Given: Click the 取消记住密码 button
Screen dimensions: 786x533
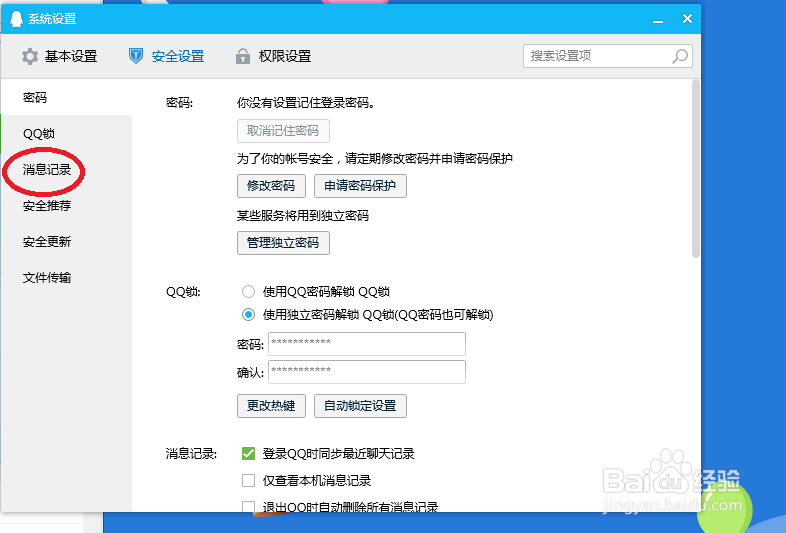Looking at the screenshot, I should (x=283, y=131).
